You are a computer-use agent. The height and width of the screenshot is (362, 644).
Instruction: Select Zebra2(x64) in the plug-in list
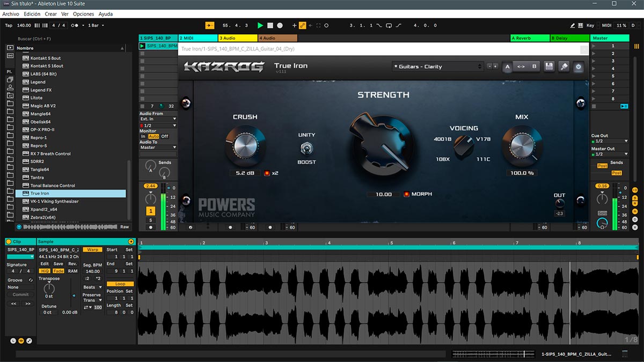tap(71, 217)
